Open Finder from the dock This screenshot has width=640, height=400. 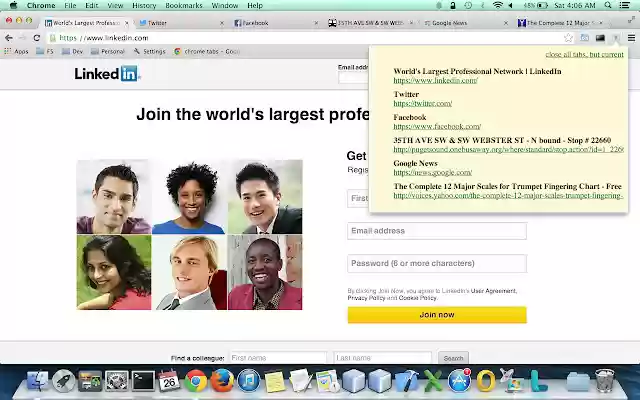(38, 380)
